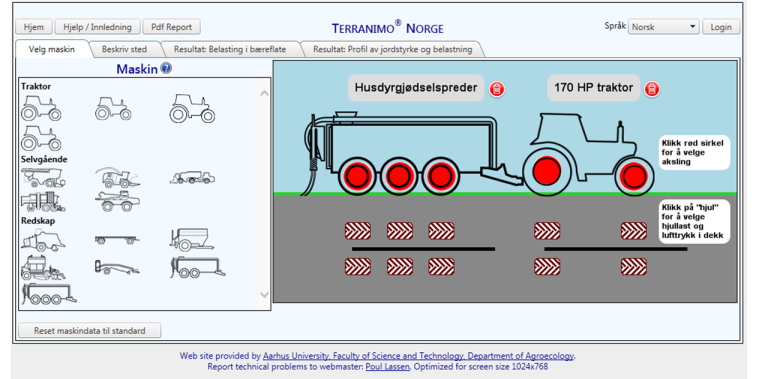Choose the long self-propelled slurry vehicle icon
Viewport: 768px width, 379px height.
[x=192, y=177]
